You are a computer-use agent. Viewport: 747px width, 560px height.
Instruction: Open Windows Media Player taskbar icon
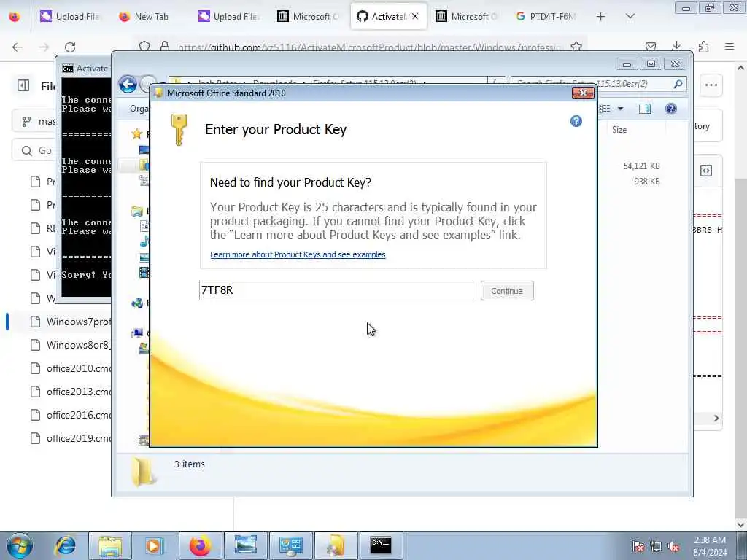click(x=155, y=545)
